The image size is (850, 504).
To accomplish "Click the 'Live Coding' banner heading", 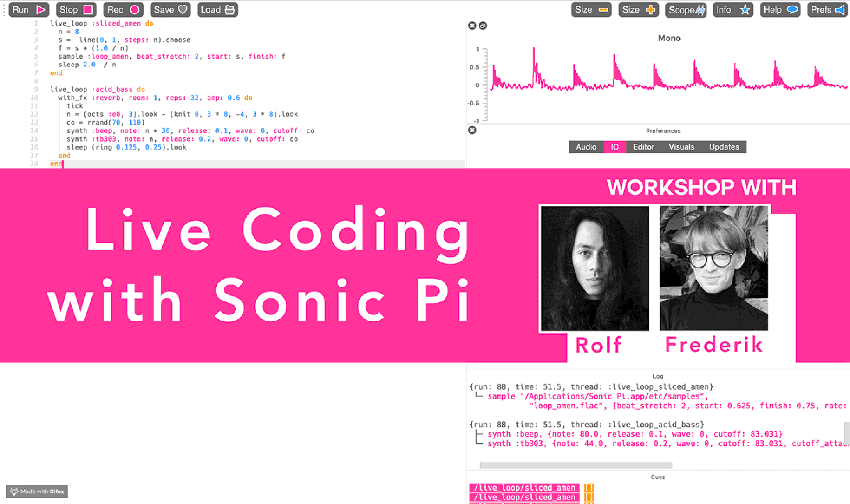I will tap(278, 234).
